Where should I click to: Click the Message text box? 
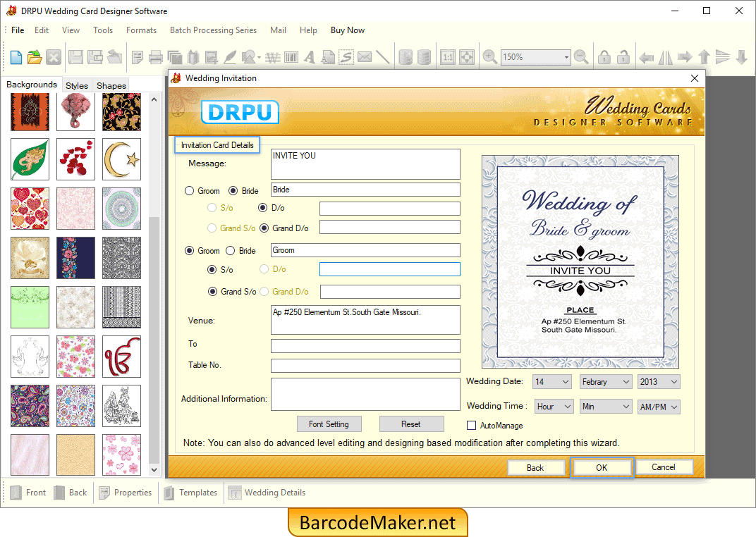[365, 163]
